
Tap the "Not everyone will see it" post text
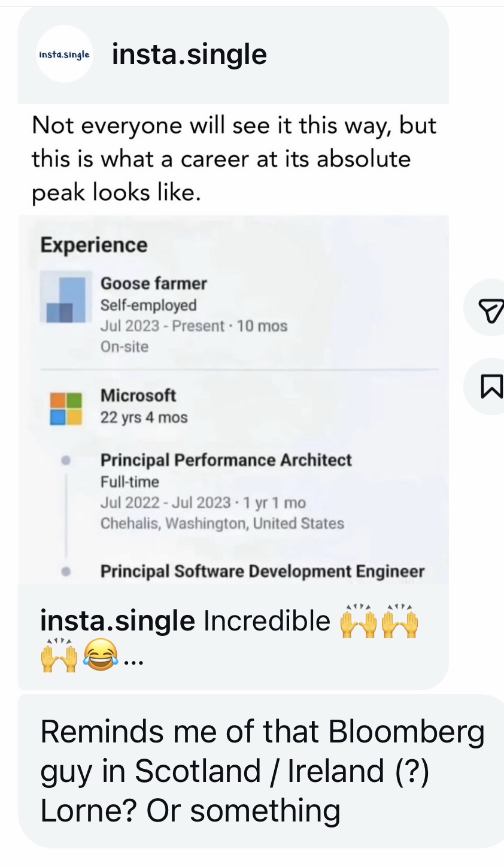(233, 159)
